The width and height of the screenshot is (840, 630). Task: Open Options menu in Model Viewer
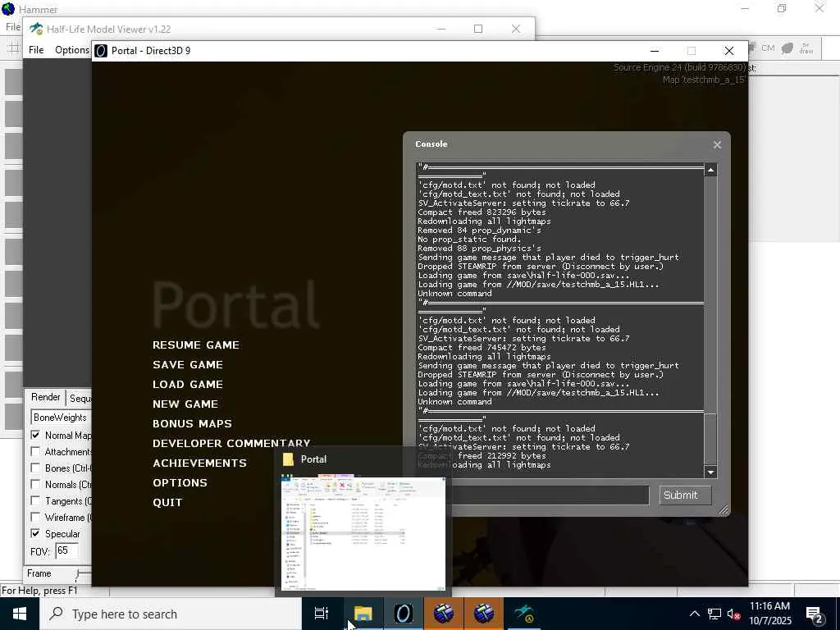[72, 50]
